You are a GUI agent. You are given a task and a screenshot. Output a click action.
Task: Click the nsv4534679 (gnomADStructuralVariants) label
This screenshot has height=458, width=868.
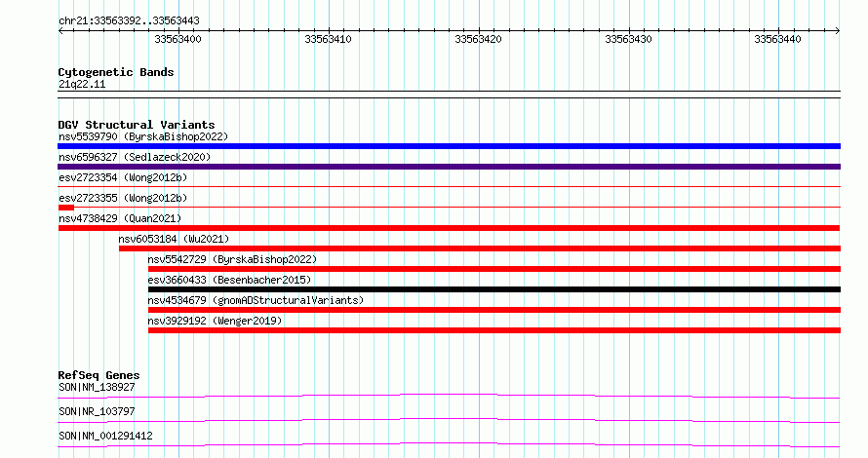click(x=256, y=300)
